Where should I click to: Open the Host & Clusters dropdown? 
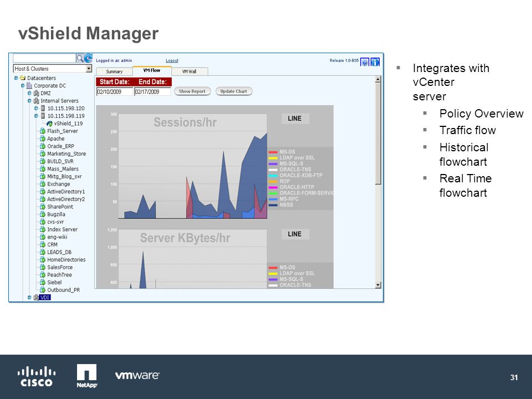(89, 69)
